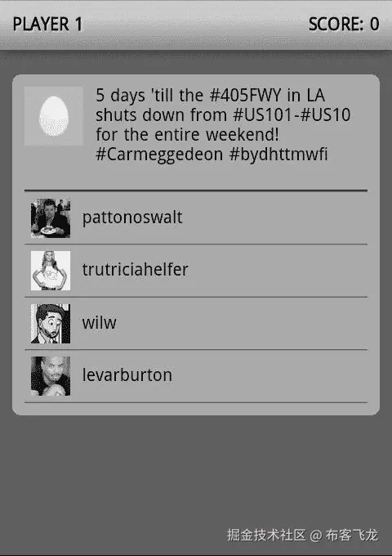Pick wilw as the tweet author
This screenshot has height=556, width=392.
coord(196,324)
